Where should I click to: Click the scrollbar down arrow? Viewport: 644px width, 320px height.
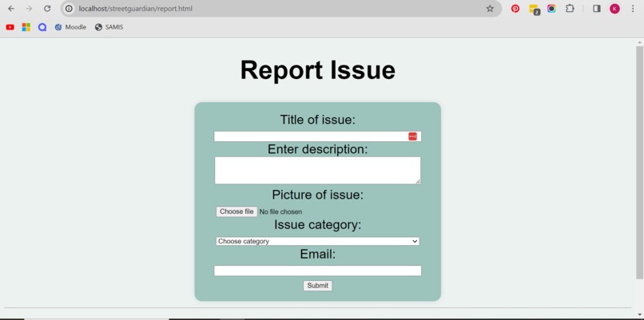click(639, 314)
